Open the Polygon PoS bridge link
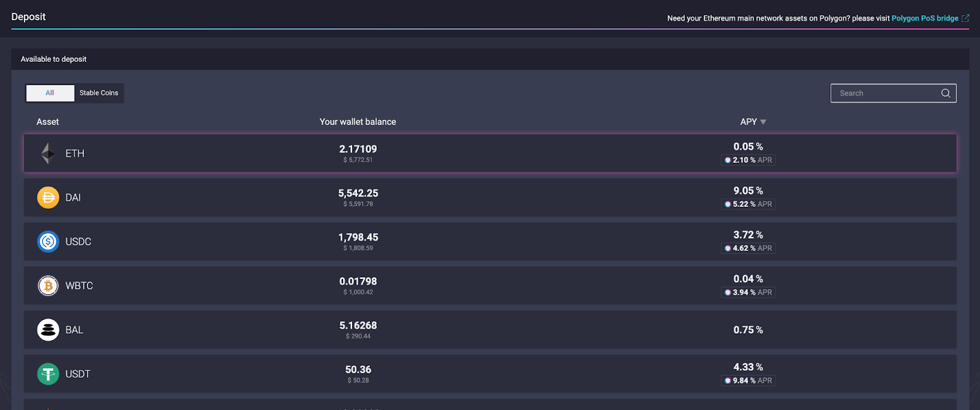 click(x=925, y=18)
